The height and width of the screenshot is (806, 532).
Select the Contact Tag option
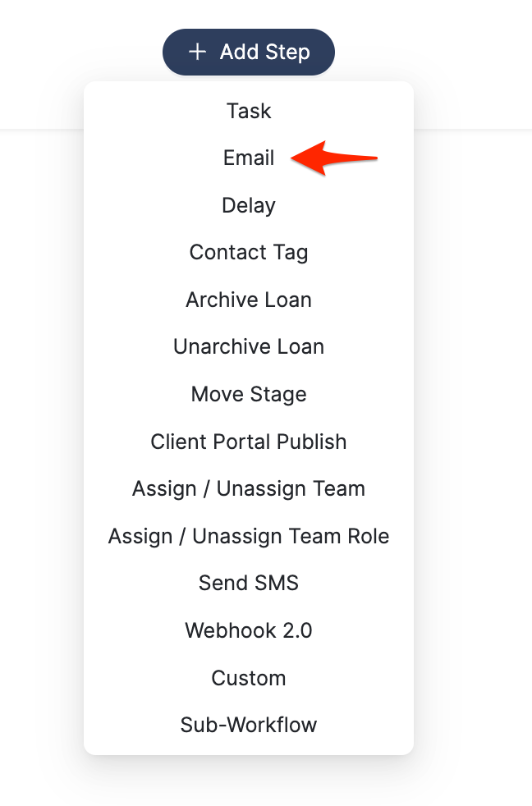249,252
